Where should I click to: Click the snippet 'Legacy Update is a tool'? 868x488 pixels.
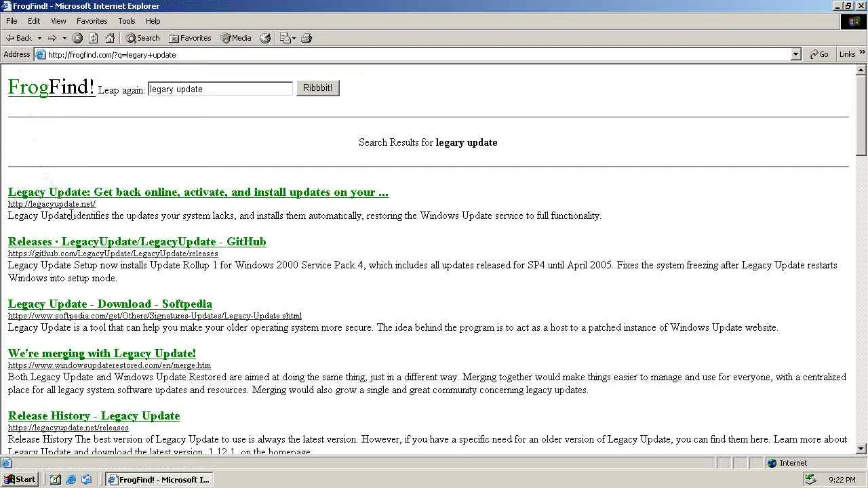[x=393, y=327]
